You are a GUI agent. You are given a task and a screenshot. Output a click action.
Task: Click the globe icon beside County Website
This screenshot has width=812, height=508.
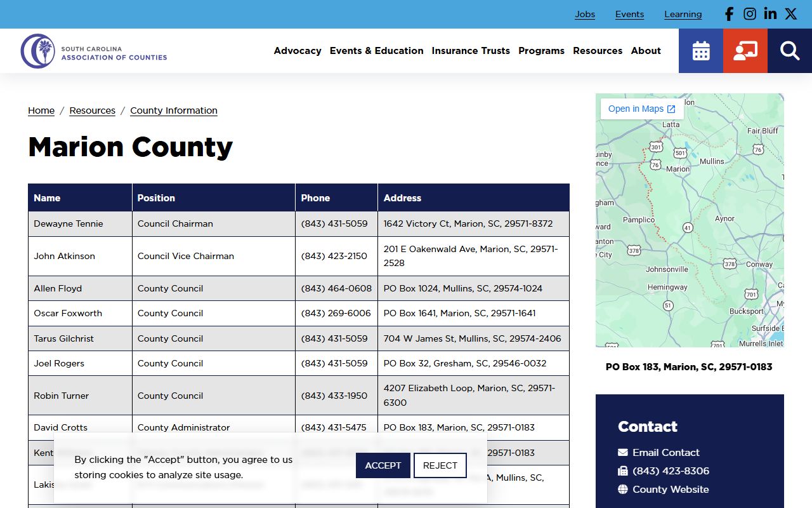click(622, 490)
